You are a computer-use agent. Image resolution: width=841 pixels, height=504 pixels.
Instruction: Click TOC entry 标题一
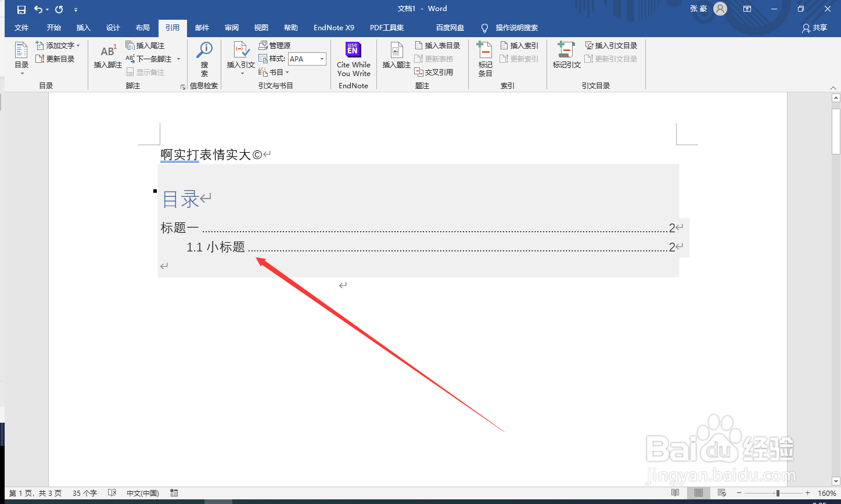coord(180,228)
